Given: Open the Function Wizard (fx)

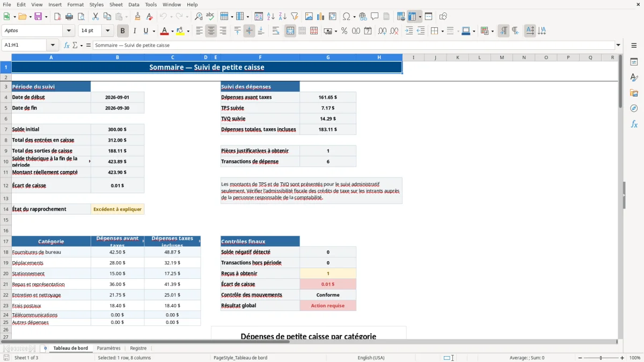Looking at the screenshot, I should [67, 46].
